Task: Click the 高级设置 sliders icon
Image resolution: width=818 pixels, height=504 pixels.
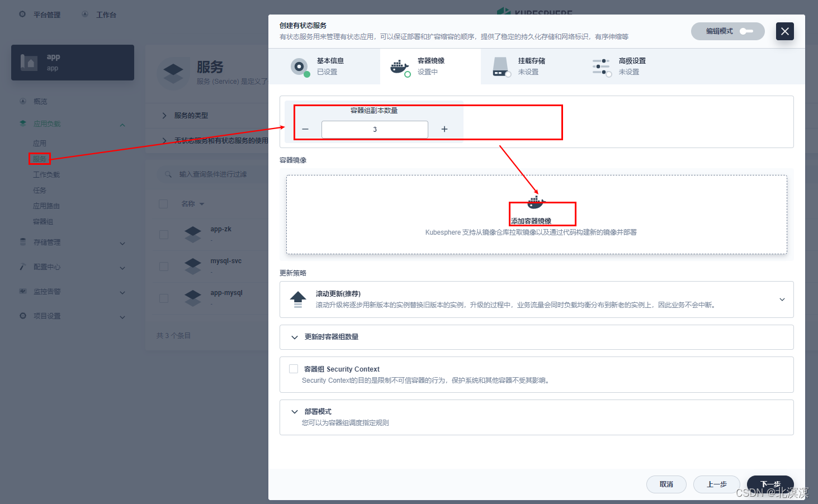Action: coord(601,66)
